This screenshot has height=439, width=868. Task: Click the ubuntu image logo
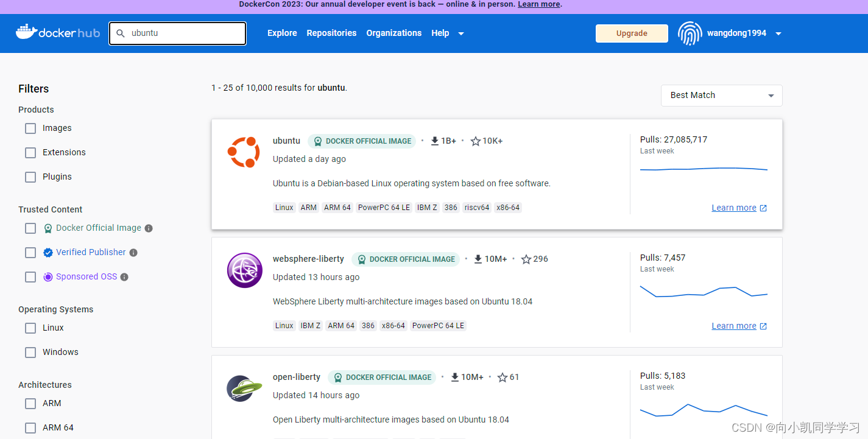[244, 152]
